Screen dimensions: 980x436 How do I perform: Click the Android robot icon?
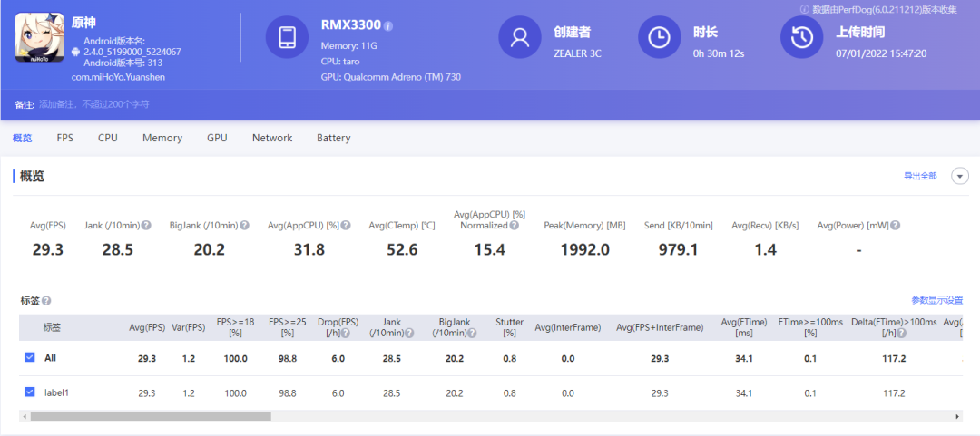click(x=76, y=52)
